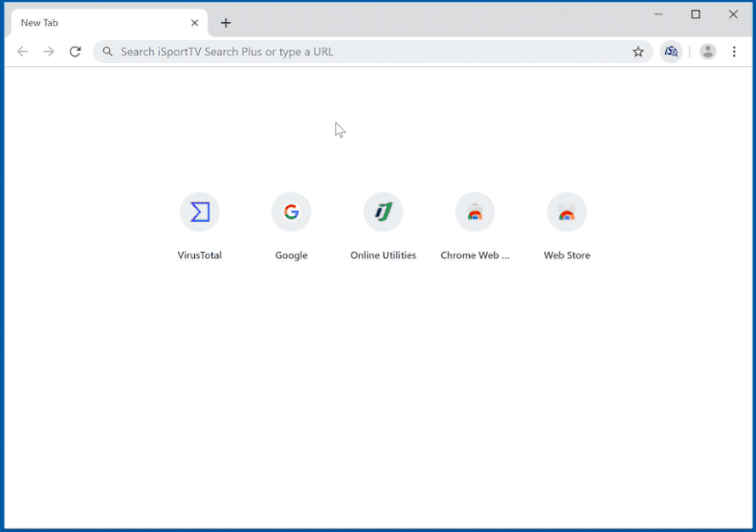
Task: Go back using the back arrow
Action: pos(23,52)
